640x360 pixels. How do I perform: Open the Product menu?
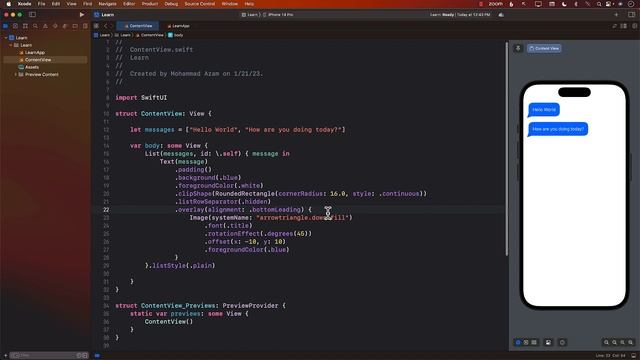pos(150,4)
